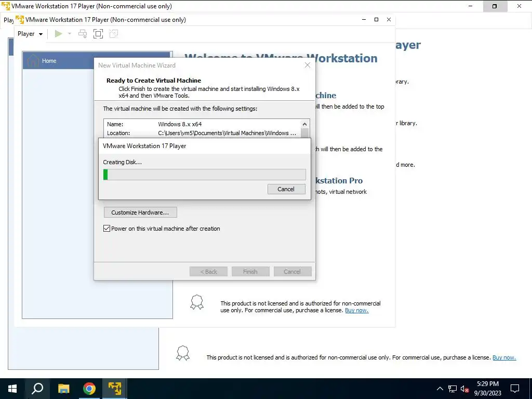Click VMware logo in background window title bar
This screenshot has width=532, height=399.
(5, 6)
